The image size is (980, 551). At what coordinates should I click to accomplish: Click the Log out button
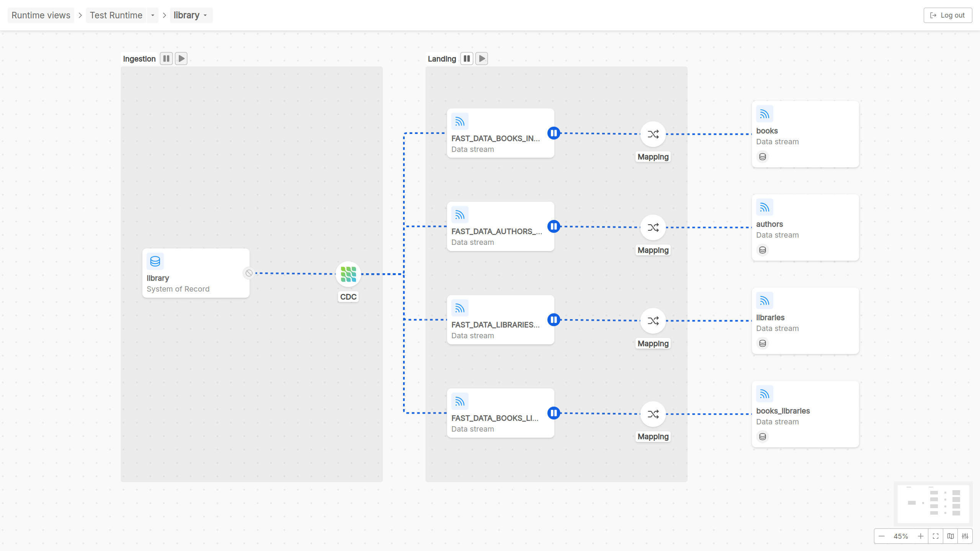click(947, 15)
